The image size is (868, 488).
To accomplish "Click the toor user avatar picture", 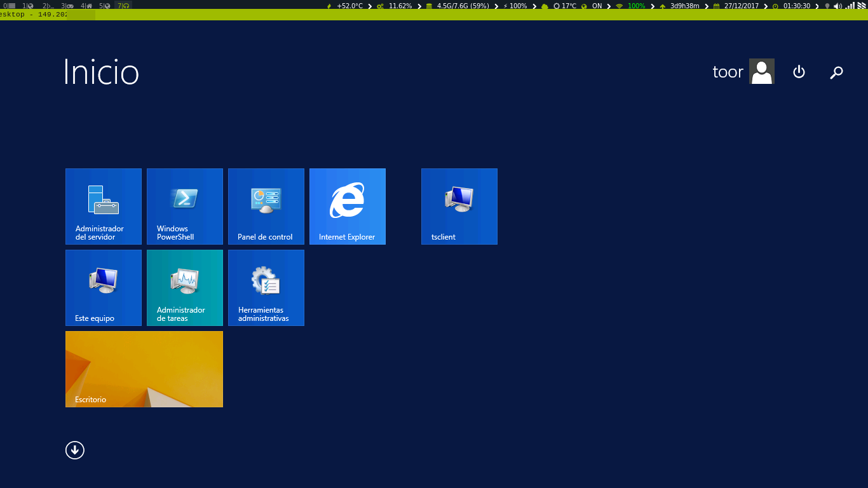I will coord(762,72).
